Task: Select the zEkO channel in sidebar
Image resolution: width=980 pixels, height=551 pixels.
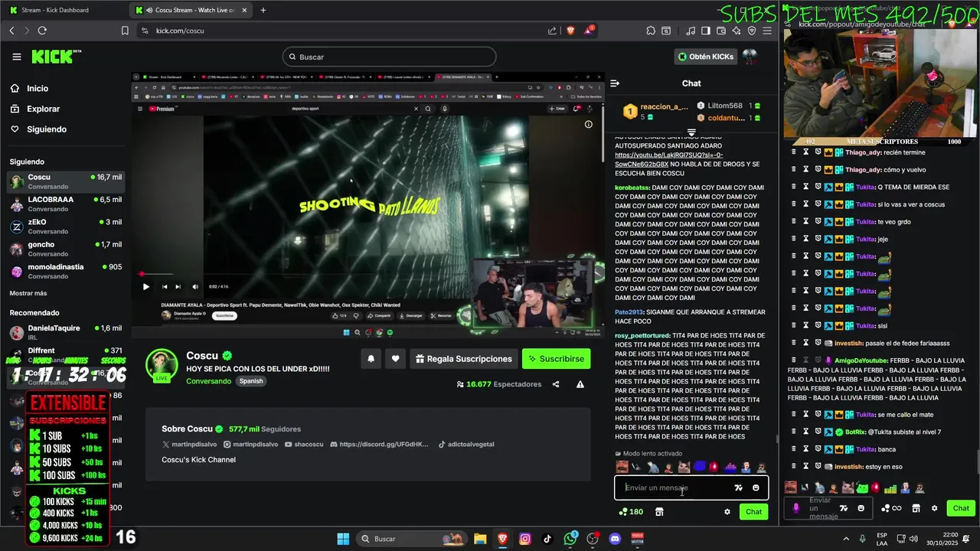Action: click(x=66, y=226)
